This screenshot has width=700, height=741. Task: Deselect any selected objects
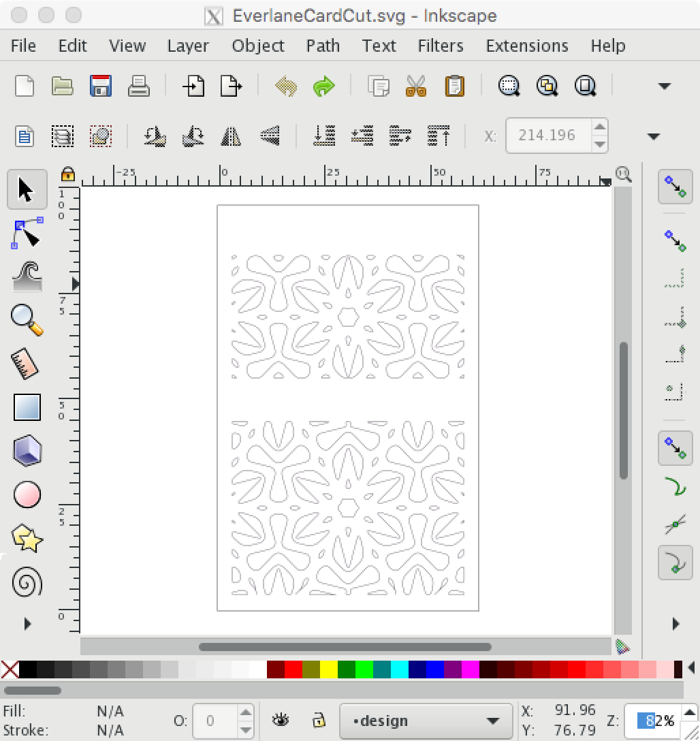[101, 137]
